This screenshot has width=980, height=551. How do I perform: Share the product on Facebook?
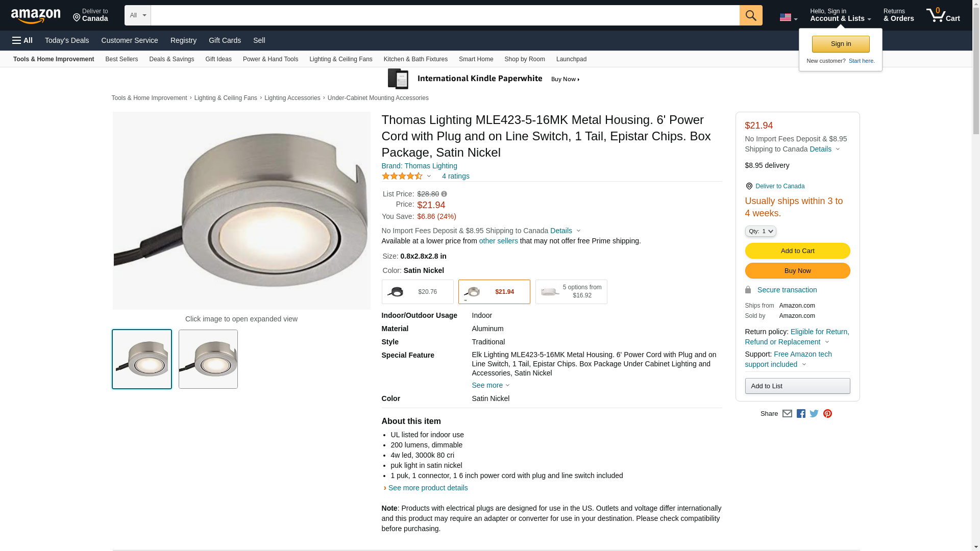(x=801, y=414)
